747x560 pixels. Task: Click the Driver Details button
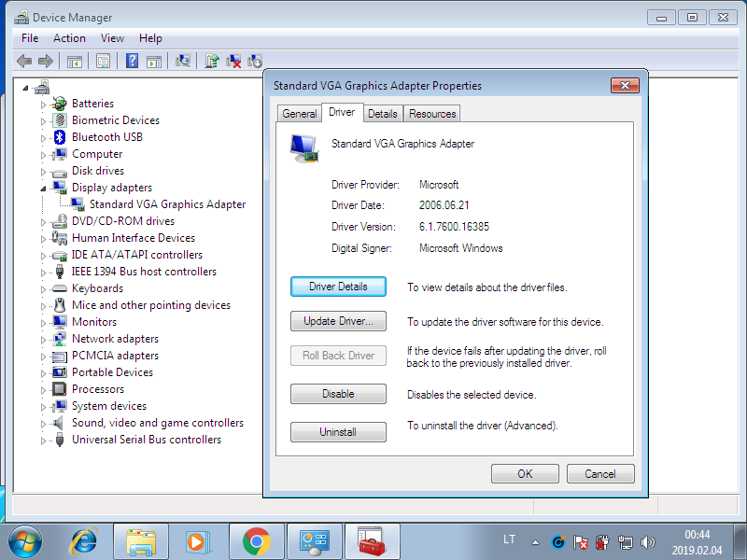pyautogui.click(x=338, y=287)
